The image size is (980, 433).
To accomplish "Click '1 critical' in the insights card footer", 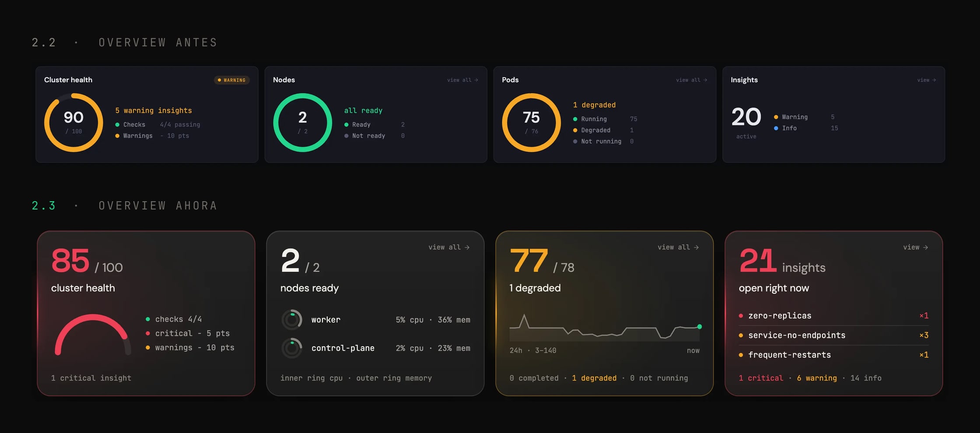I will click(761, 378).
